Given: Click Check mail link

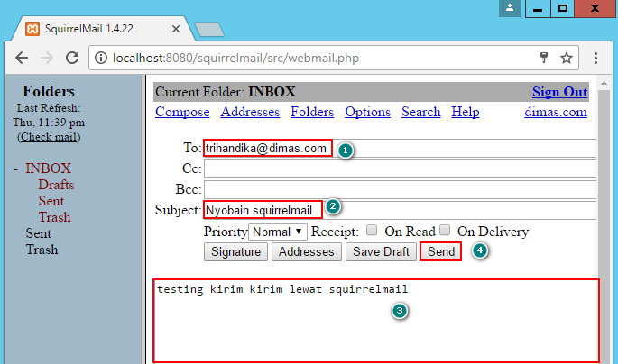Looking at the screenshot, I should click(x=49, y=137).
